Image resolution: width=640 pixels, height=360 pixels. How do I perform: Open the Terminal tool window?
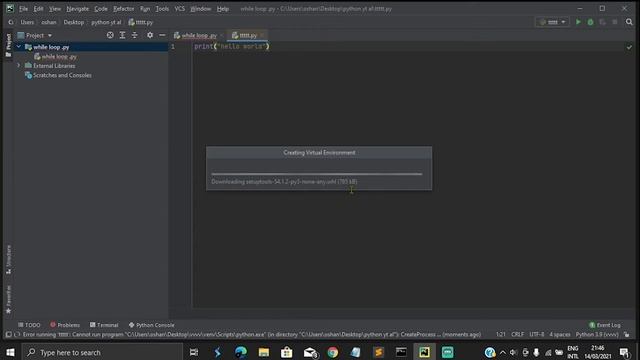104,325
